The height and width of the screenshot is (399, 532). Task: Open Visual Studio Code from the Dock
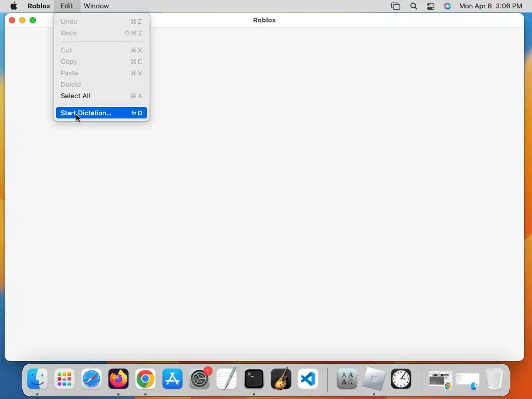[308, 379]
